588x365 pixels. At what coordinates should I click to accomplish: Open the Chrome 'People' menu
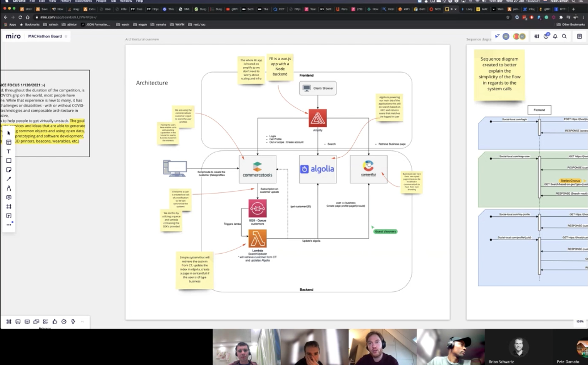(101, 1)
